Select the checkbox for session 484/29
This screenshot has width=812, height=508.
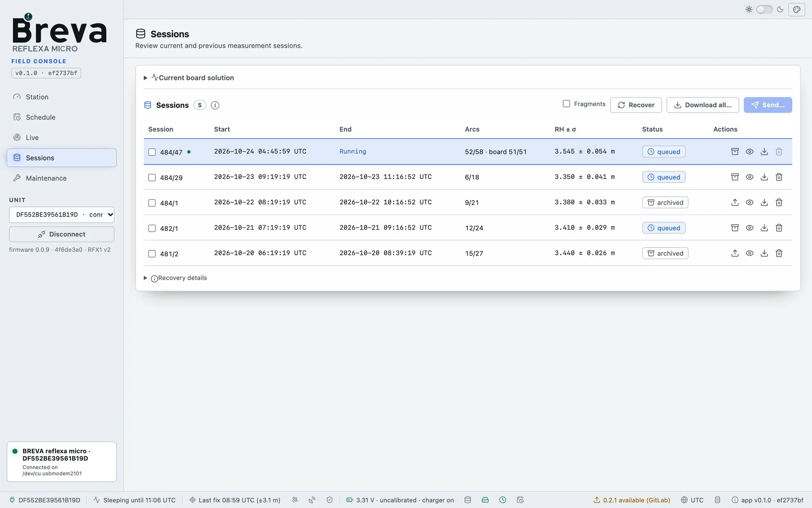[x=152, y=178]
